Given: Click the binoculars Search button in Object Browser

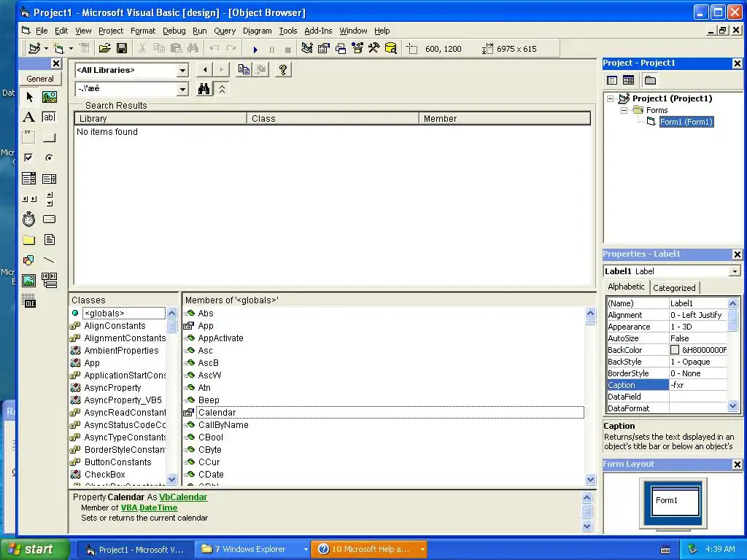Looking at the screenshot, I should [204, 89].
